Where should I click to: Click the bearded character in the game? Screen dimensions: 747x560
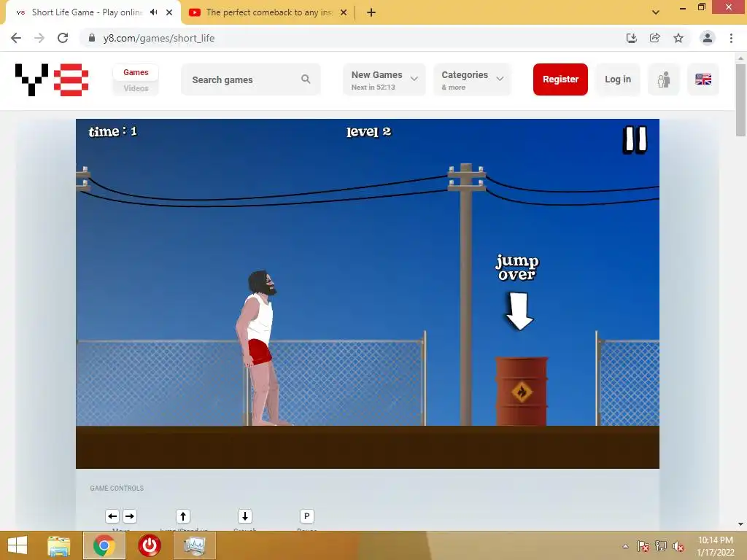260,348
